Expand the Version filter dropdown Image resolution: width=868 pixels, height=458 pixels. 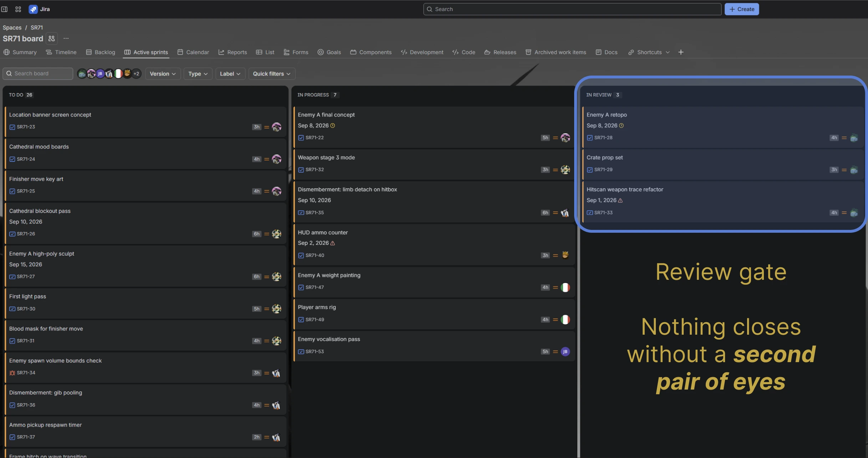[x=163, y=74]
